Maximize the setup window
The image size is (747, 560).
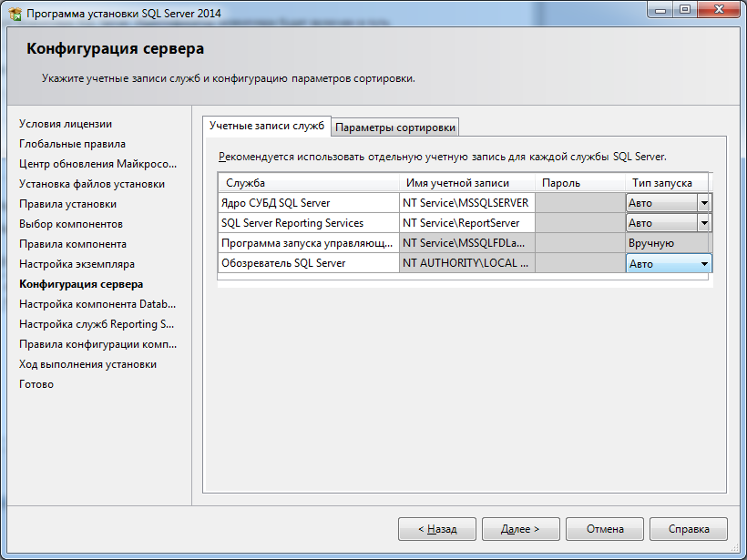tap(684, 10)
